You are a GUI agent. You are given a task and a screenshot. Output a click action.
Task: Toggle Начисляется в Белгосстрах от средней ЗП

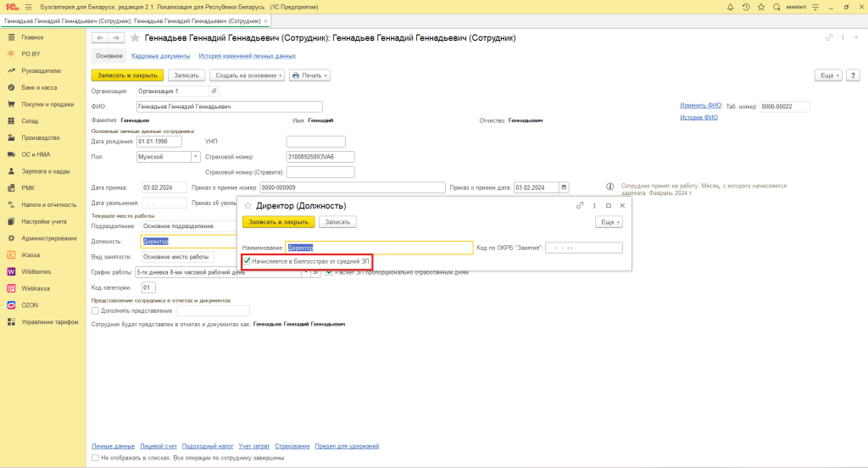tap(247, 261)
